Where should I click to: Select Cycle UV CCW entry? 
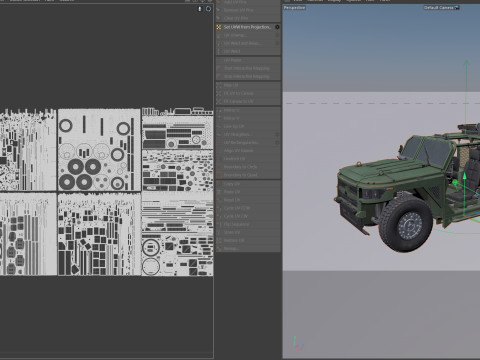pyautogui.click(x=248, y=208)
